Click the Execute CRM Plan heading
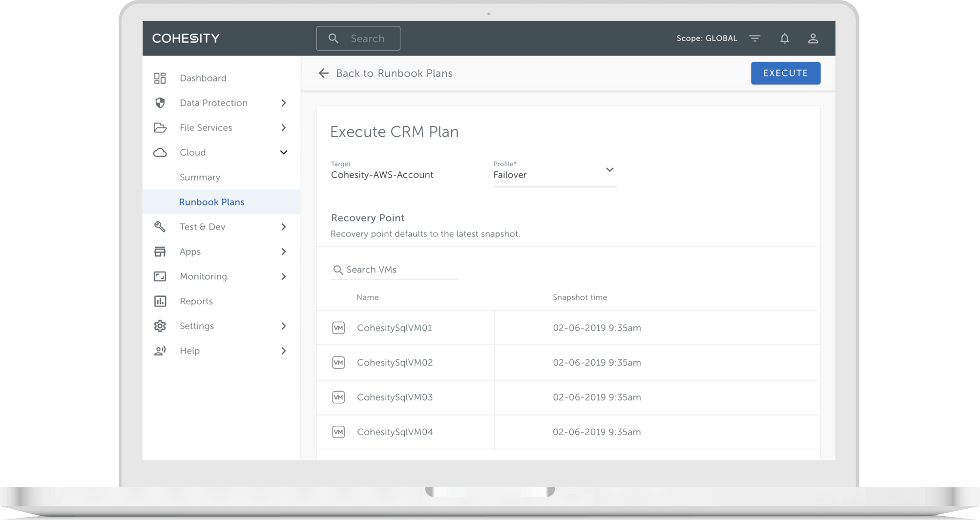Image resolution: width=980 pixels, height=520 pixels. (x=395, y=132)
